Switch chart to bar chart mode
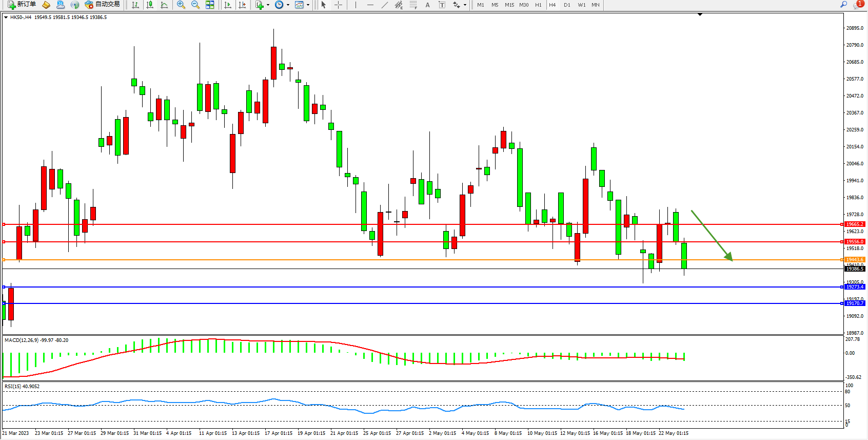The height and width of the screenshot is (440, 868). pos(135,5)
